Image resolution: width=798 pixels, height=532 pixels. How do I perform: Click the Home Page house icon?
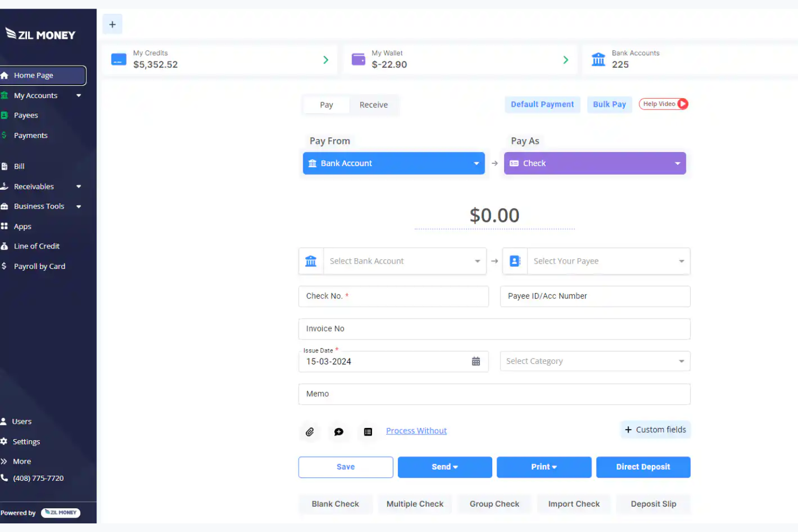click(4, 75)
